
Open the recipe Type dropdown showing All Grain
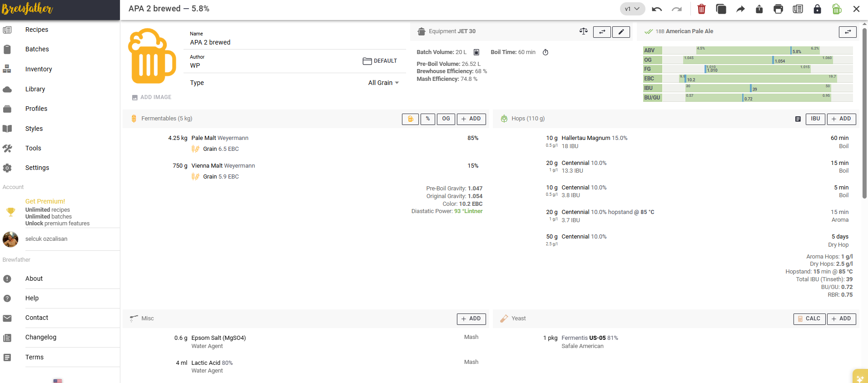point(383,83)
